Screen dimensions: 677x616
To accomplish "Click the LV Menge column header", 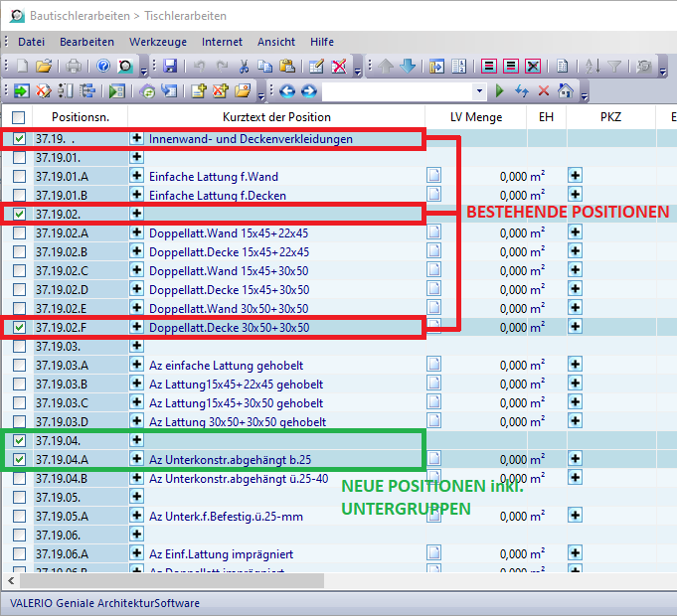I will [x=475, y=117].
